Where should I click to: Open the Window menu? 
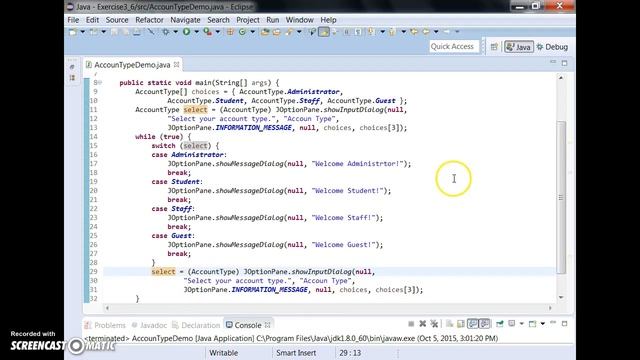tap(299, 20)
